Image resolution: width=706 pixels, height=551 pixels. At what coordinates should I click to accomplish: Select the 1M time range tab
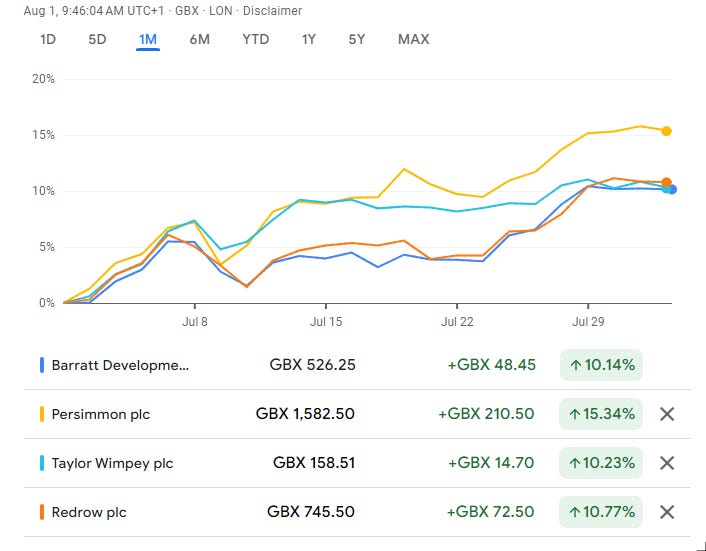click(x=148, y=40)
